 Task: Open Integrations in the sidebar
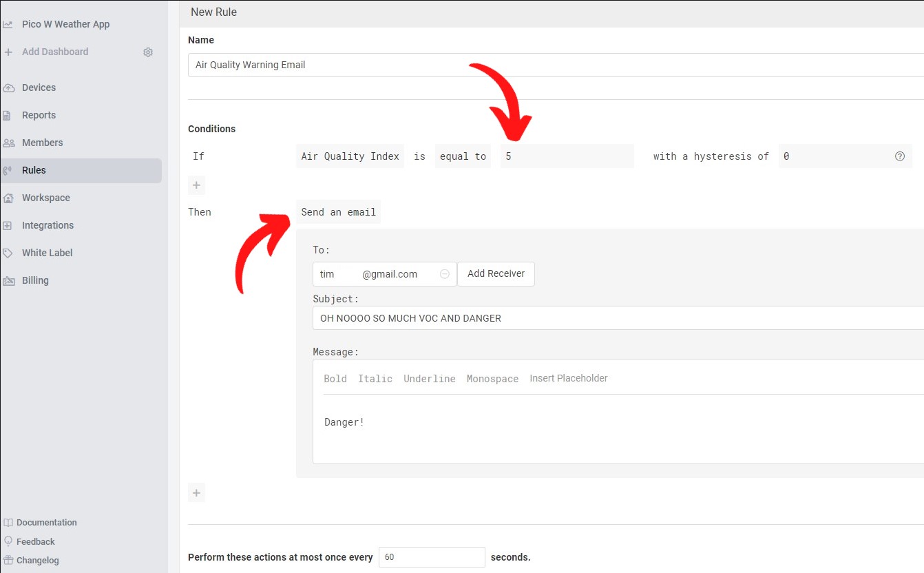[x=48, y=225]
